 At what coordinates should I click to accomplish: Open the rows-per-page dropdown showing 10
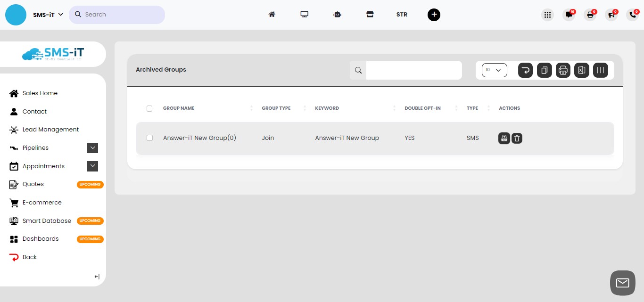(494, 70)
